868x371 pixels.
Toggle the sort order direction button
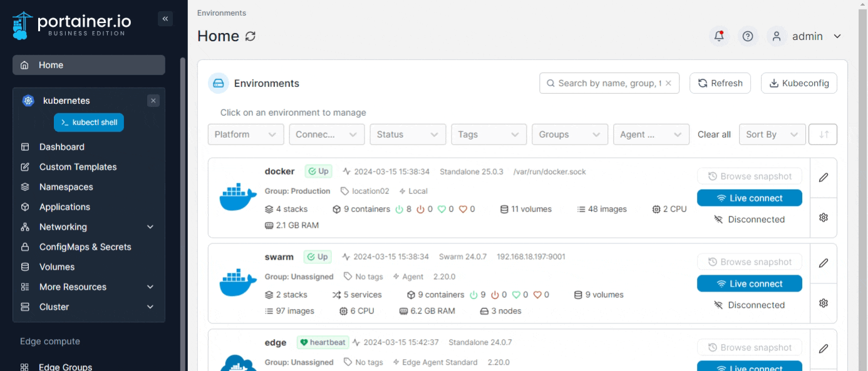coord(823,135)
